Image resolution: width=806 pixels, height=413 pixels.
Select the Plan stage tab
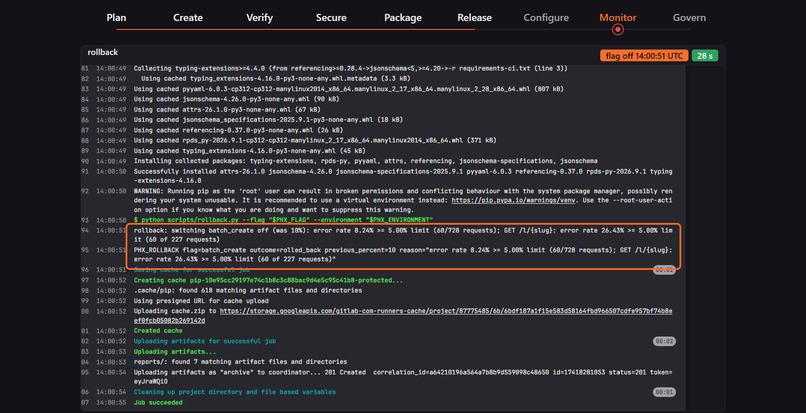point(116,17)
